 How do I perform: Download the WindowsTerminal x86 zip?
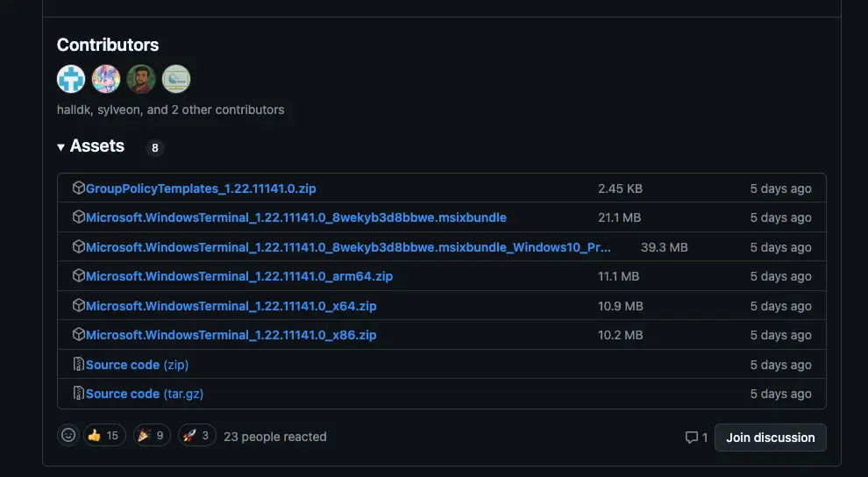click(x=231, y=335)
